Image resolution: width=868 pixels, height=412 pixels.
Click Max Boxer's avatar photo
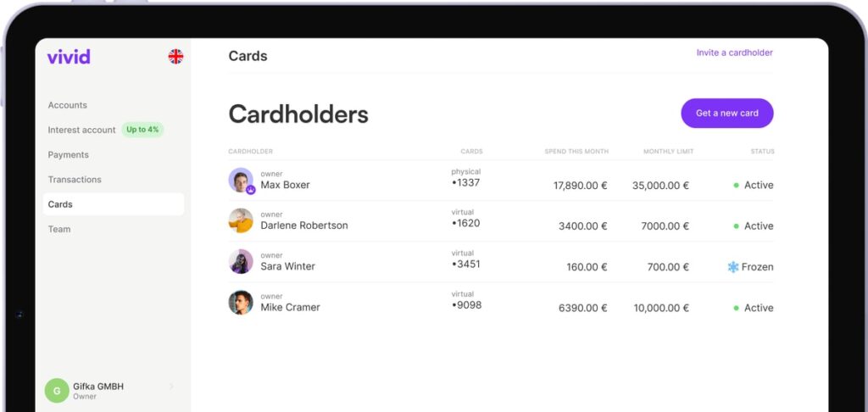click(x=241, y=180)
